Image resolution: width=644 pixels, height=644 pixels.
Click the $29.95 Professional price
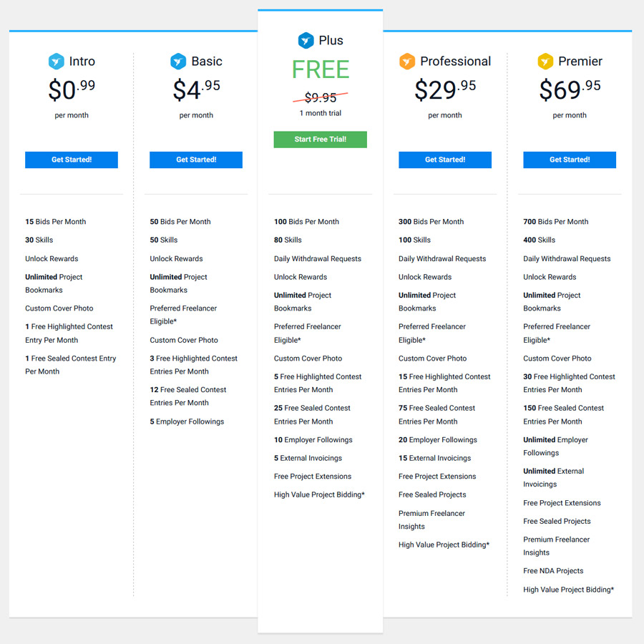pos(445,90)
